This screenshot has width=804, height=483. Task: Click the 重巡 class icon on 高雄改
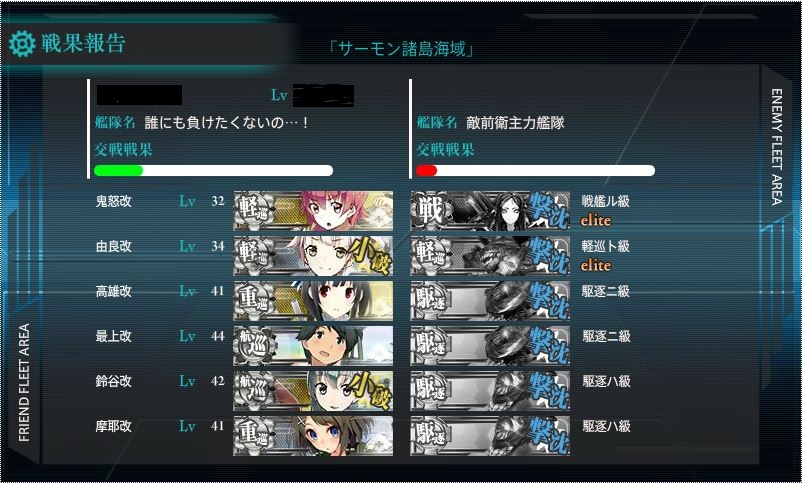tap(253, 300)
